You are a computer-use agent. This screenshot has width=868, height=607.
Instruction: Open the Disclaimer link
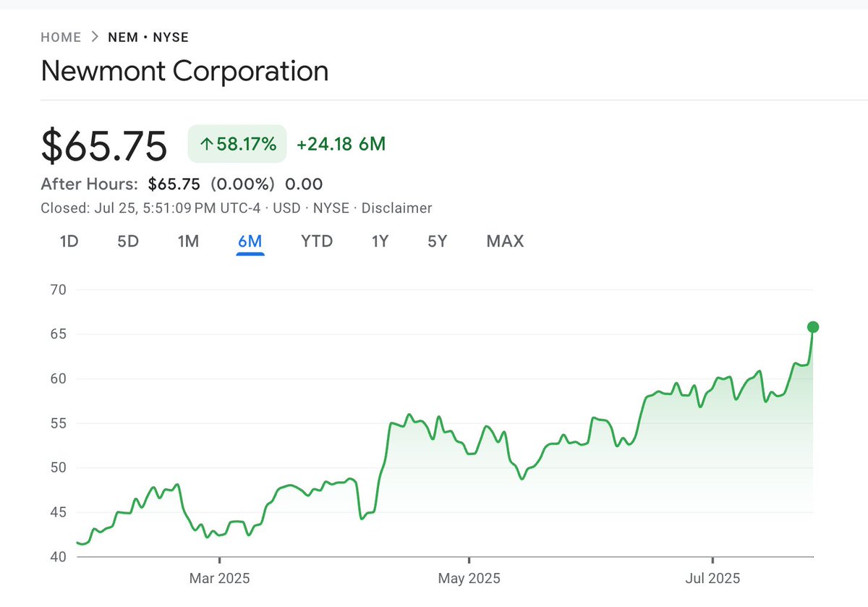tap(396, 208)
